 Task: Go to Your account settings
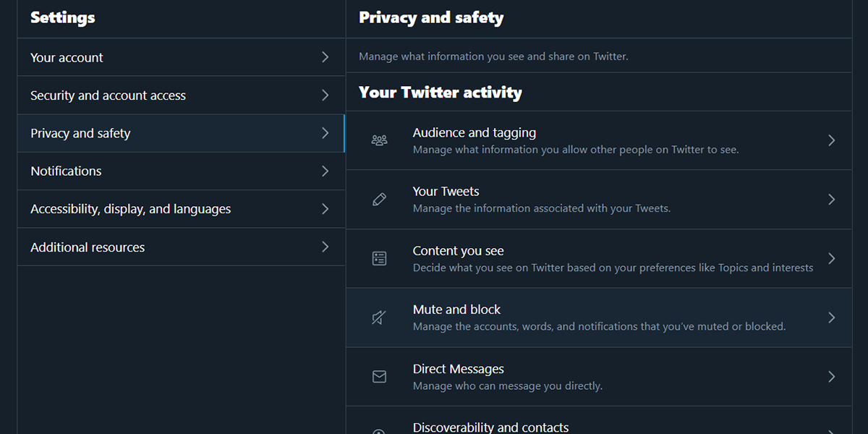click(67, 58)
